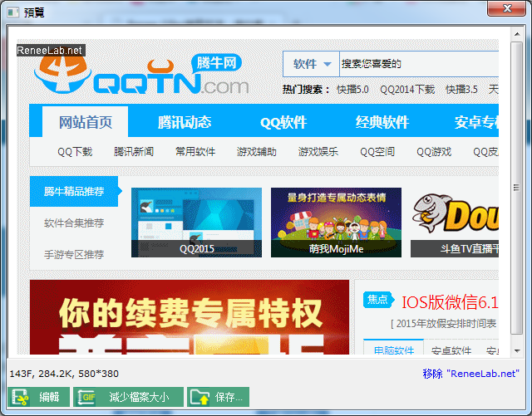The width and height of the screenshot is (532, 416).
Task: Open the 游戏辅助 sub-menu link
Action: point(257,152)
